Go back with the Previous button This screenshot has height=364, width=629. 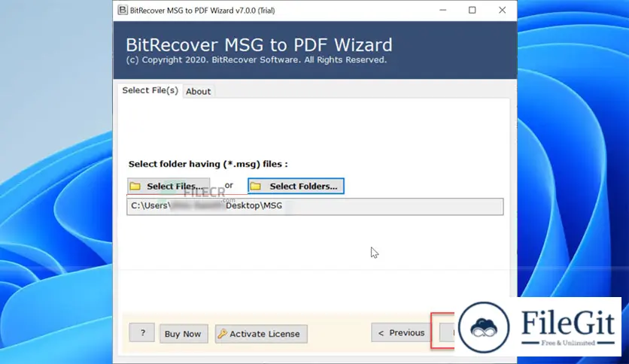(401, 332)
